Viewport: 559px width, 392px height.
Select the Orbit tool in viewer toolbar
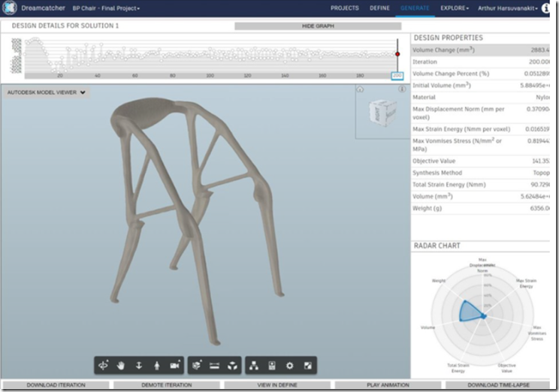point(104,366)
